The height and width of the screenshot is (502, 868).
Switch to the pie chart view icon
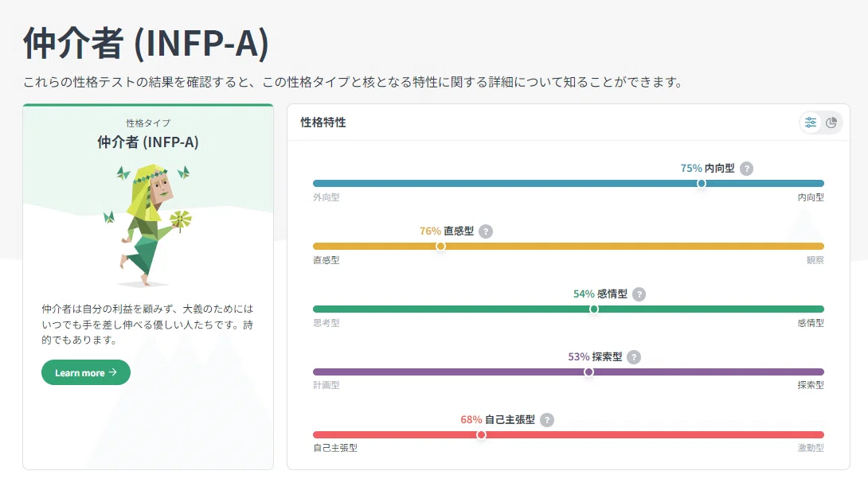(x=831, y=123)
